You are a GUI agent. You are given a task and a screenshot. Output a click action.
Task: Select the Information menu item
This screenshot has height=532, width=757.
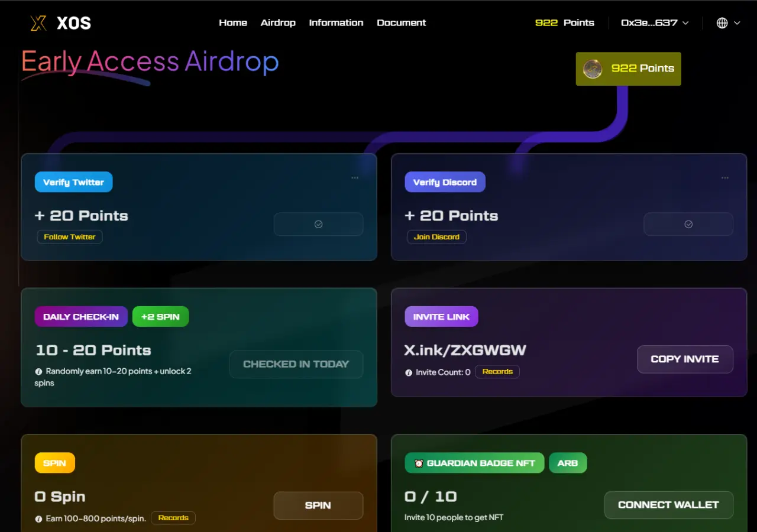pos(336,23)
